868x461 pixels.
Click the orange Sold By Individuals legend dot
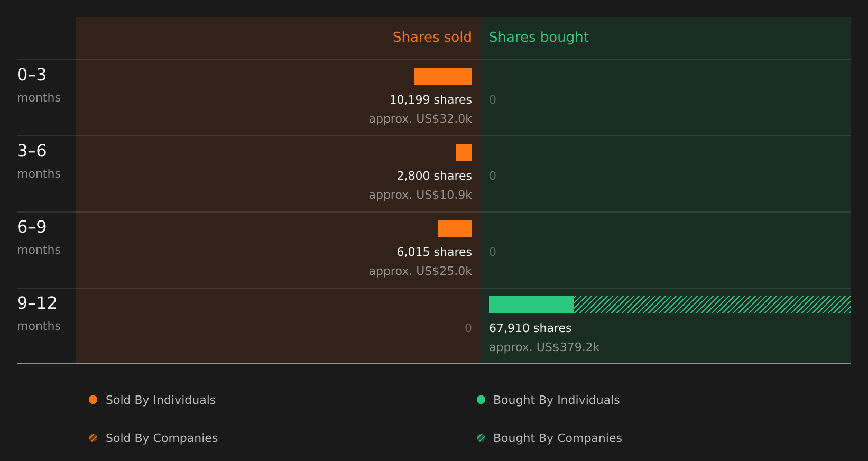point(93,400)
